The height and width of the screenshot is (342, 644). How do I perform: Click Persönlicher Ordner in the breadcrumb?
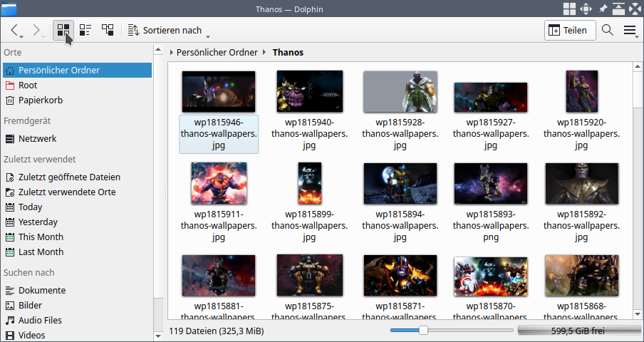tap(217, 53)
